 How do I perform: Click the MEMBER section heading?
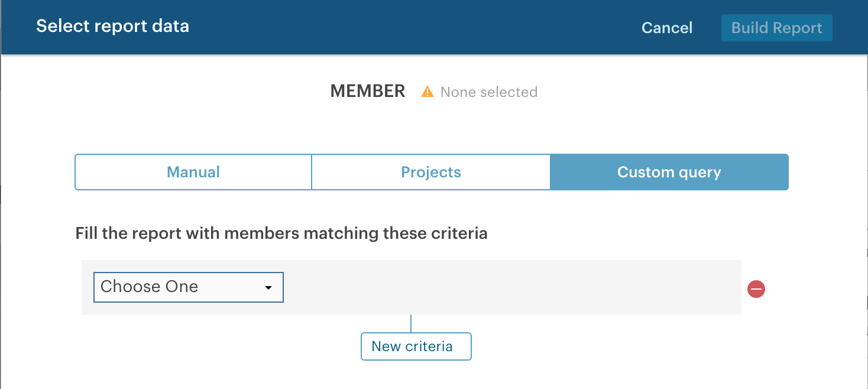368,91
